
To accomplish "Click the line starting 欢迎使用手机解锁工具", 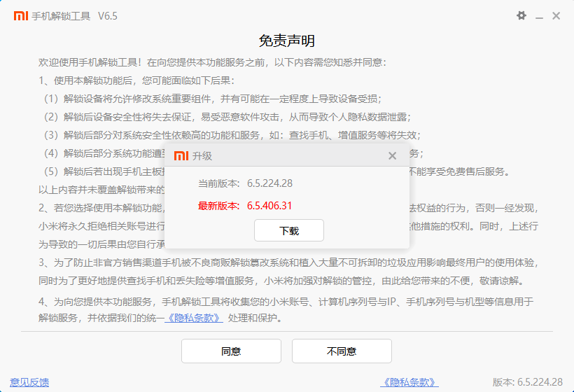I will (x=212, y=62).
